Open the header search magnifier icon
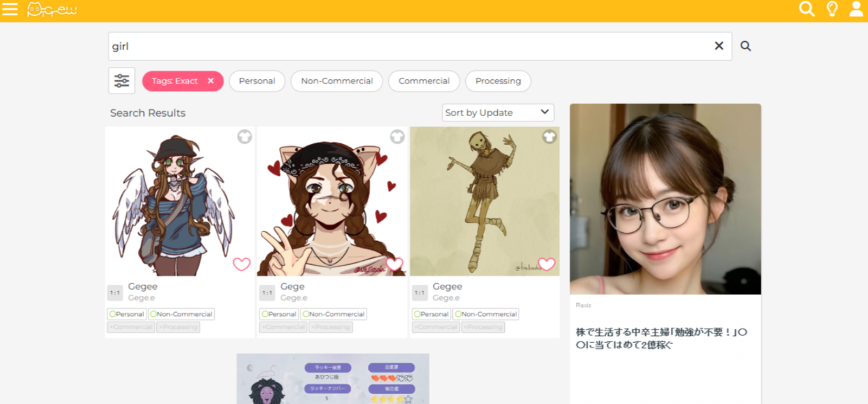This screenshot has width=868, height=404. pyautogui.click(x=807, y=9)
